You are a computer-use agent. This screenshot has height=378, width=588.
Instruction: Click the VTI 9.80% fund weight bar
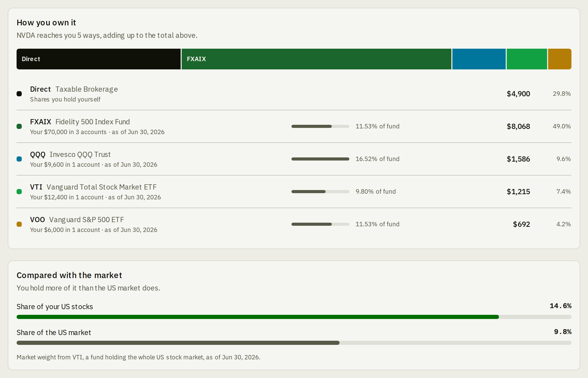(320, 192)
